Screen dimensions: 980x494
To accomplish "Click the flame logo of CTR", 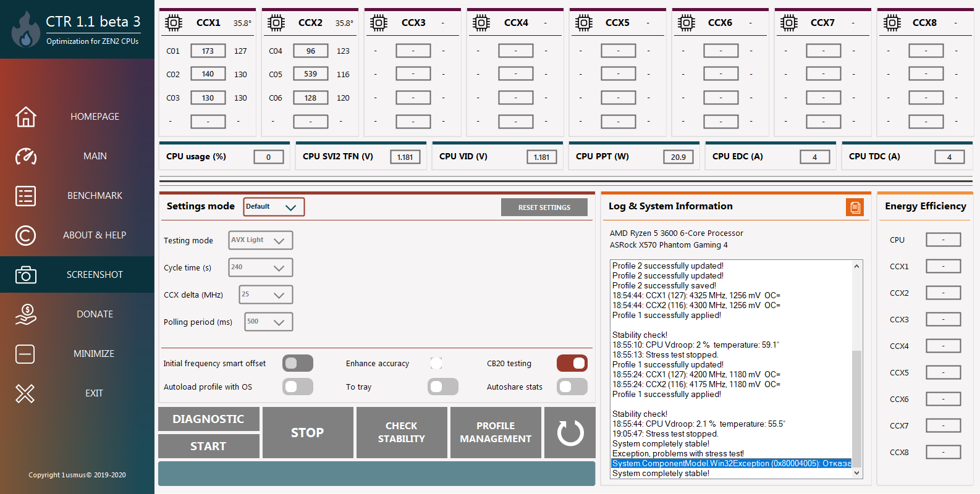I will pos(25,30).
